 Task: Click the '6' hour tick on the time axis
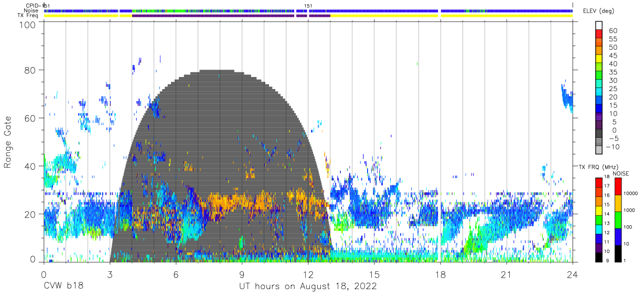point(176,274)
